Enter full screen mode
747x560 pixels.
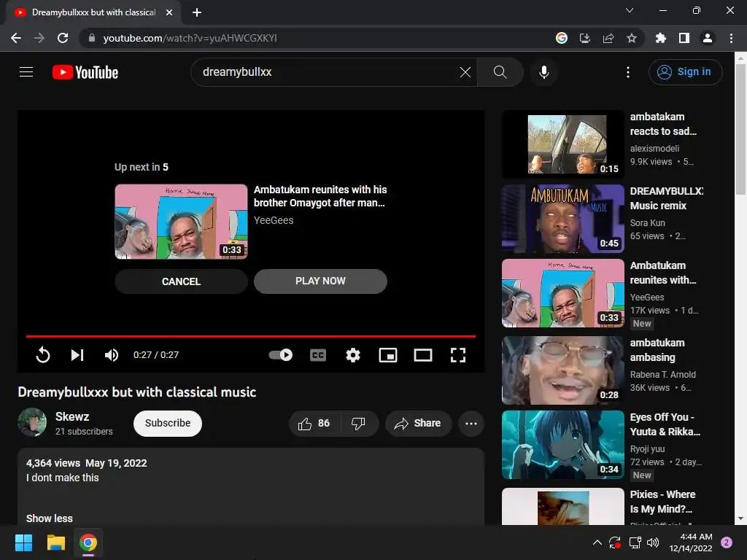pyautogui.click(x=458, y=355)
